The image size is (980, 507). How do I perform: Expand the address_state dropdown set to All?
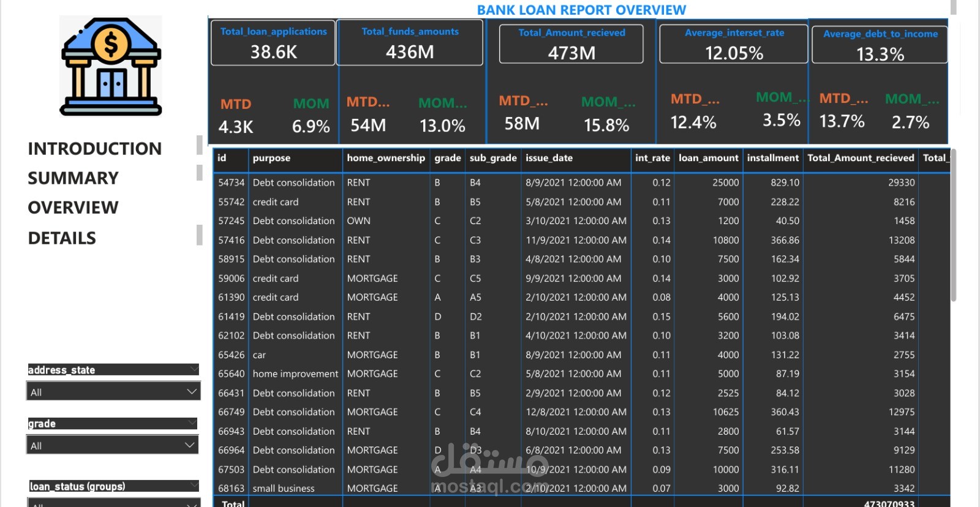(113, 392)
